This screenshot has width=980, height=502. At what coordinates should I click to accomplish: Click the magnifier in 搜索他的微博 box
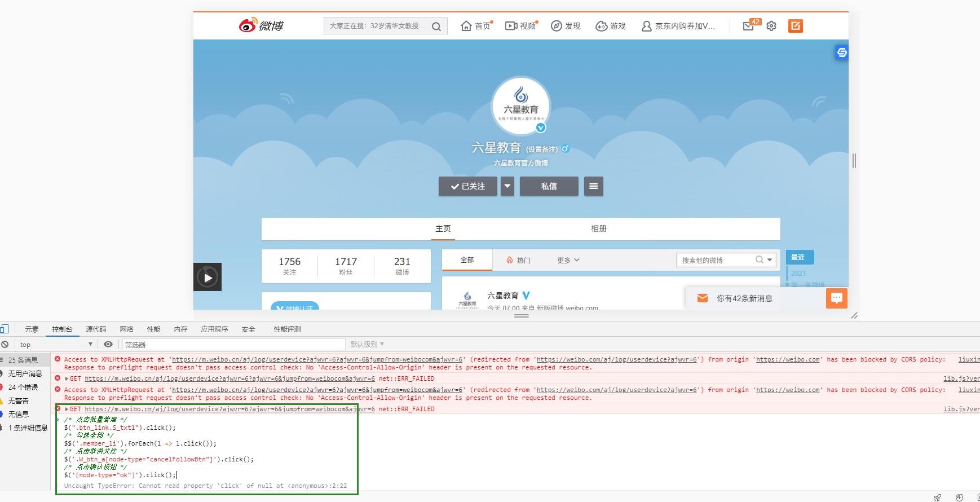tap(760, 259)
